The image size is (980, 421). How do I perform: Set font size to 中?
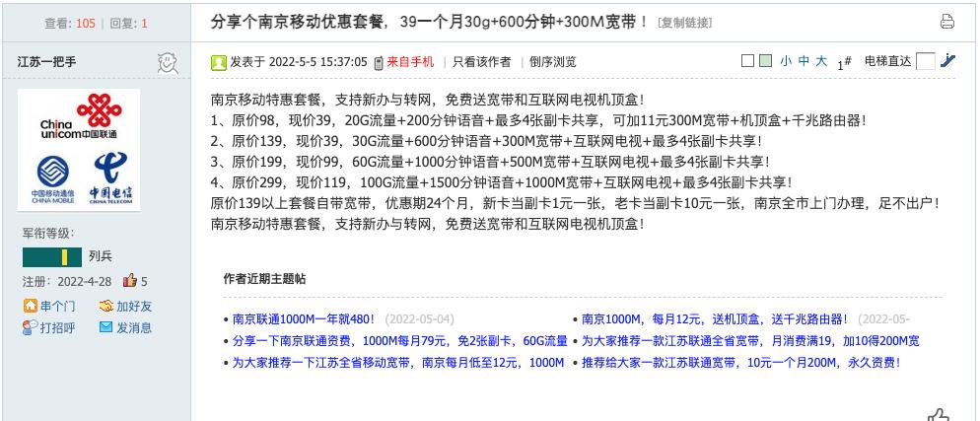[804, 61]
